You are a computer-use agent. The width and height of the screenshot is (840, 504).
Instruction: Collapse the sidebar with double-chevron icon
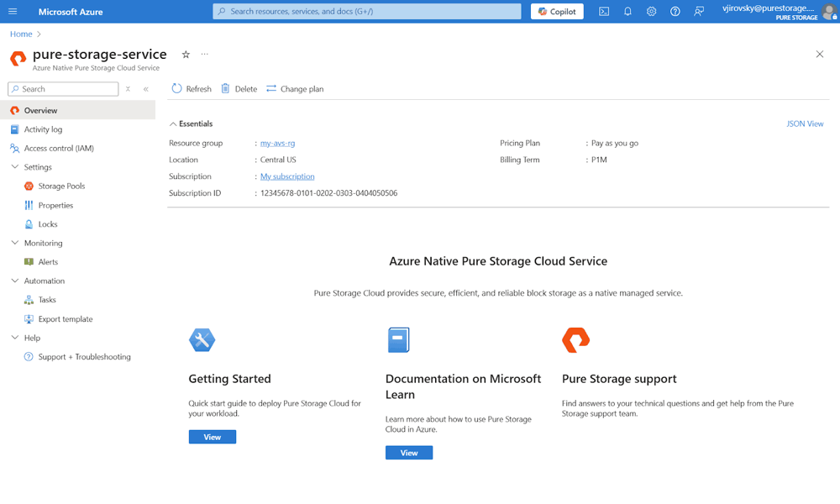point(145,89)
